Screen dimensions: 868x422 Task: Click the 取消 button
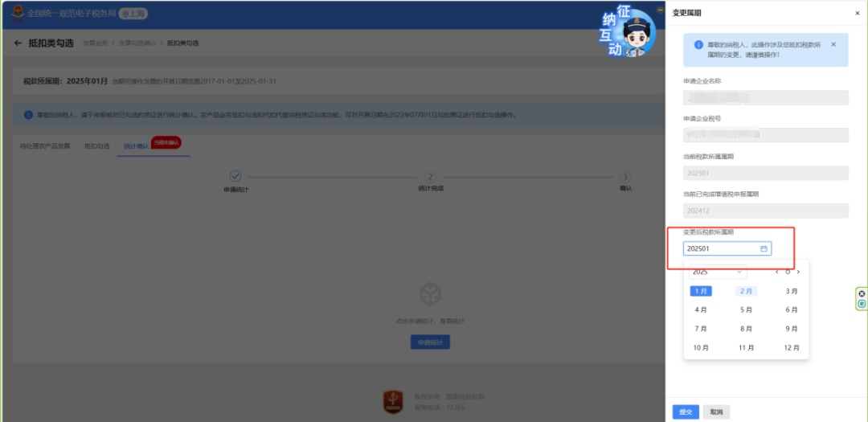pyautogui.click(x=716, y=412)
